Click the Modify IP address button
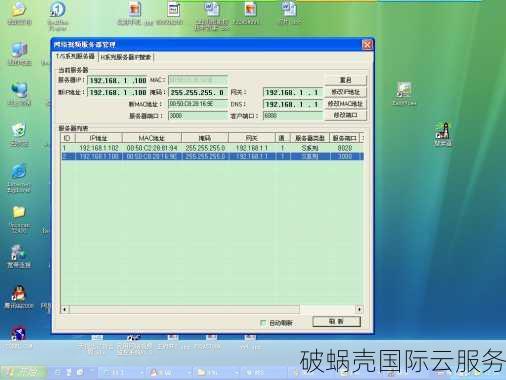 [345, 92]
